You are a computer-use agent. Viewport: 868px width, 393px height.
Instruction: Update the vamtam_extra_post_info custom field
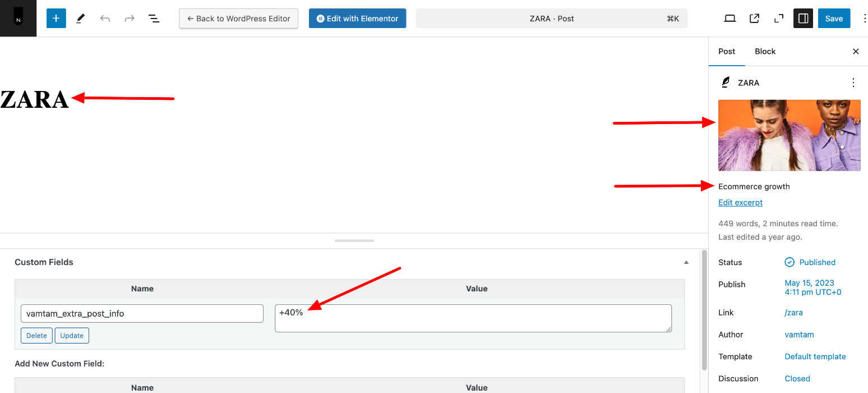click(72, 336)
